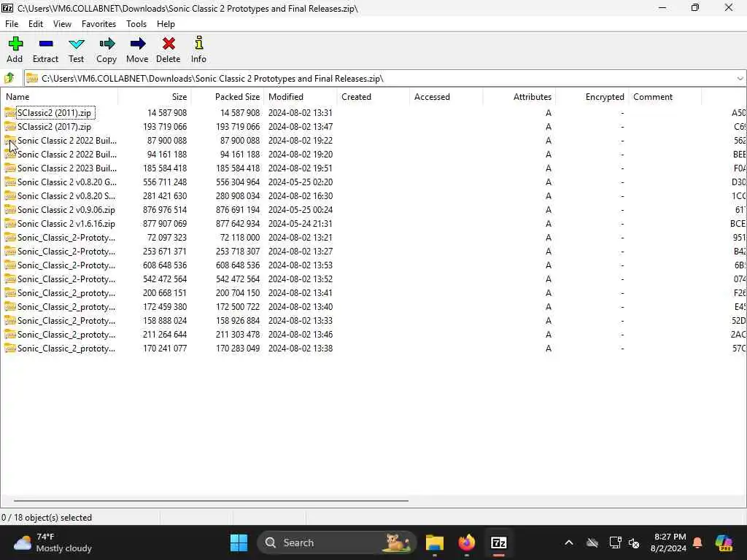The image size is (747, 560).
Task: Sort by Accessed column header
Action: 446,97
